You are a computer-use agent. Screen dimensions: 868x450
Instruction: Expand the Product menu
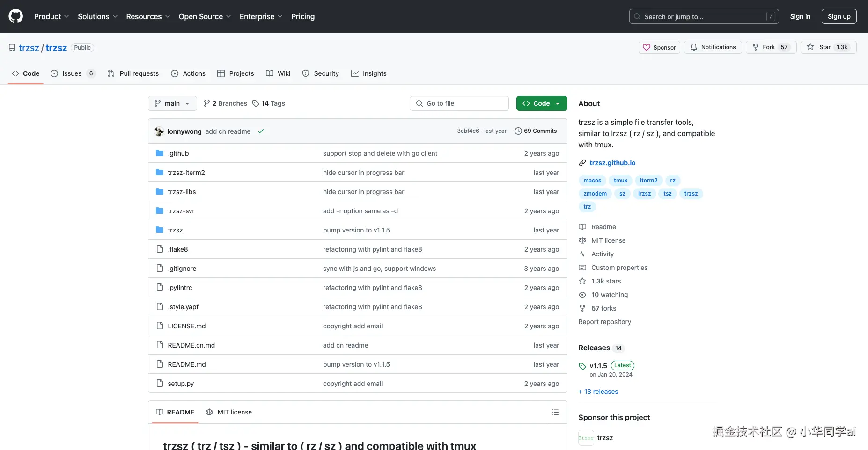(x=51, y=16)
